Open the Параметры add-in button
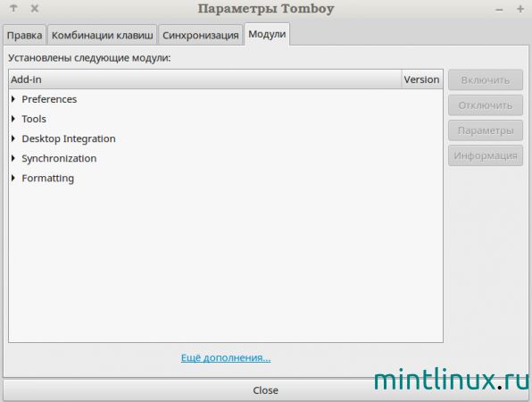 click(486, 130)
